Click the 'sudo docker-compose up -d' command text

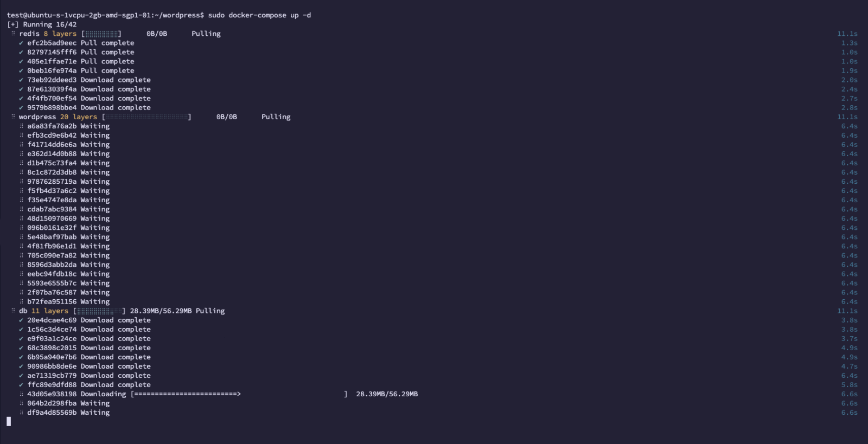click(x=259, y=15)
